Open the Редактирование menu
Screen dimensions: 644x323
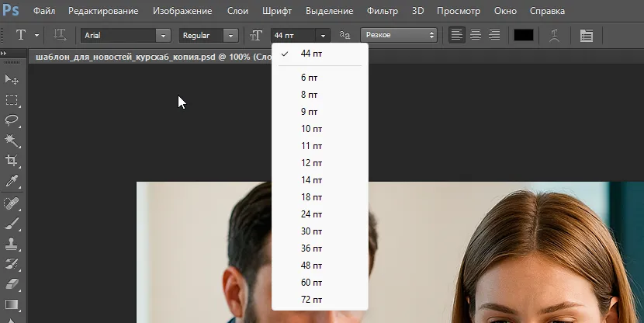(103, 11)
